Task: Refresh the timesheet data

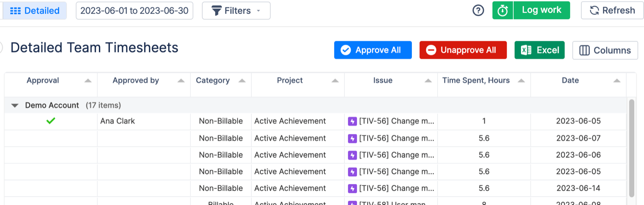Action: coord(611,11)
